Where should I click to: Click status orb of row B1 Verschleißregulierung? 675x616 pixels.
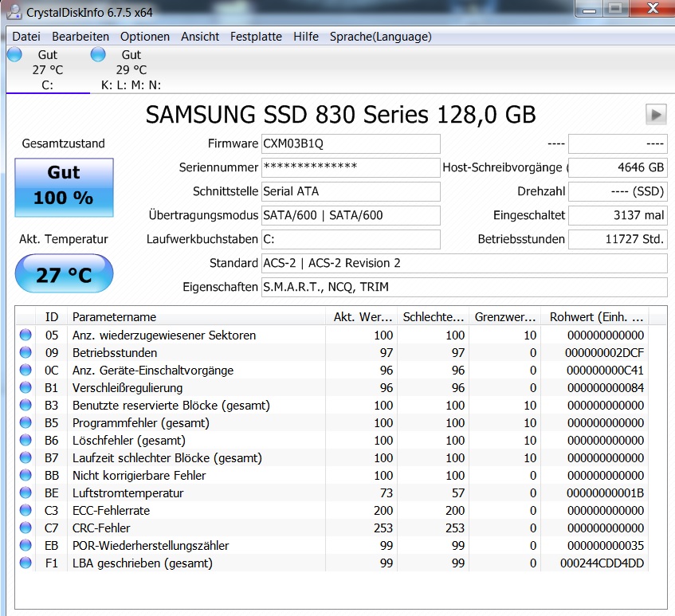click(26, 387)
